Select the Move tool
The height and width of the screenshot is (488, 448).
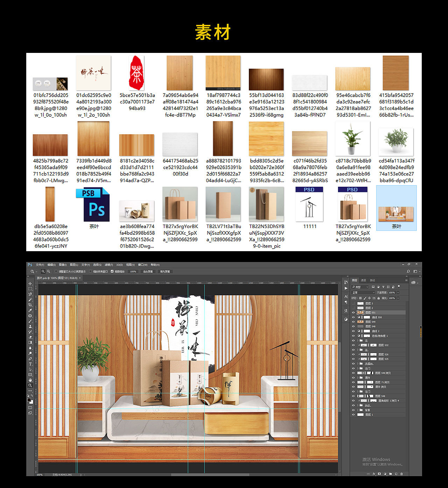[x=31, y=284]
